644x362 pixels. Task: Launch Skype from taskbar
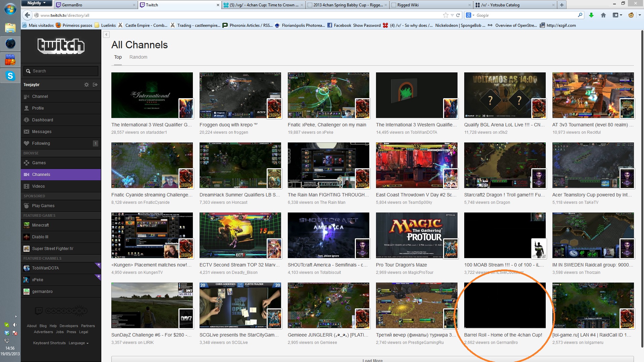[x=10, y=76]
